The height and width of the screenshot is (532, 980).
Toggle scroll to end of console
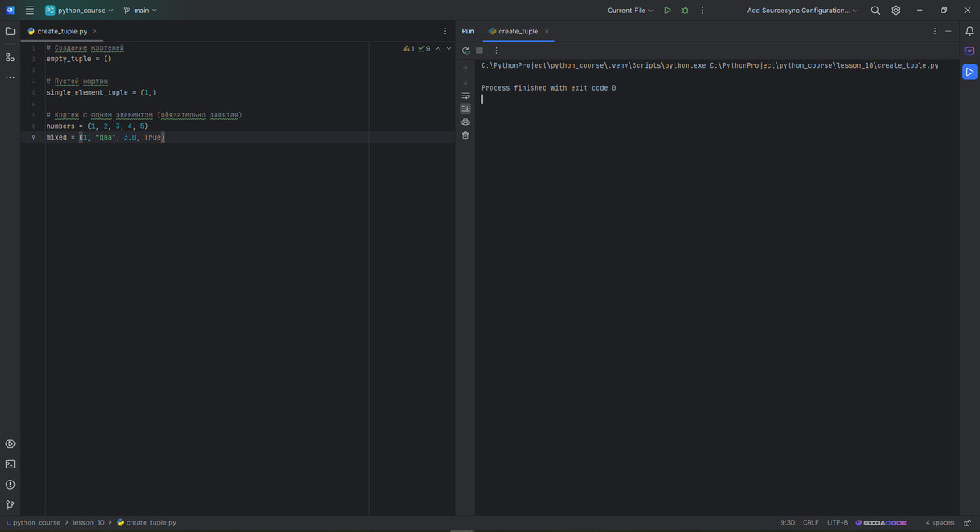point(465,109)
